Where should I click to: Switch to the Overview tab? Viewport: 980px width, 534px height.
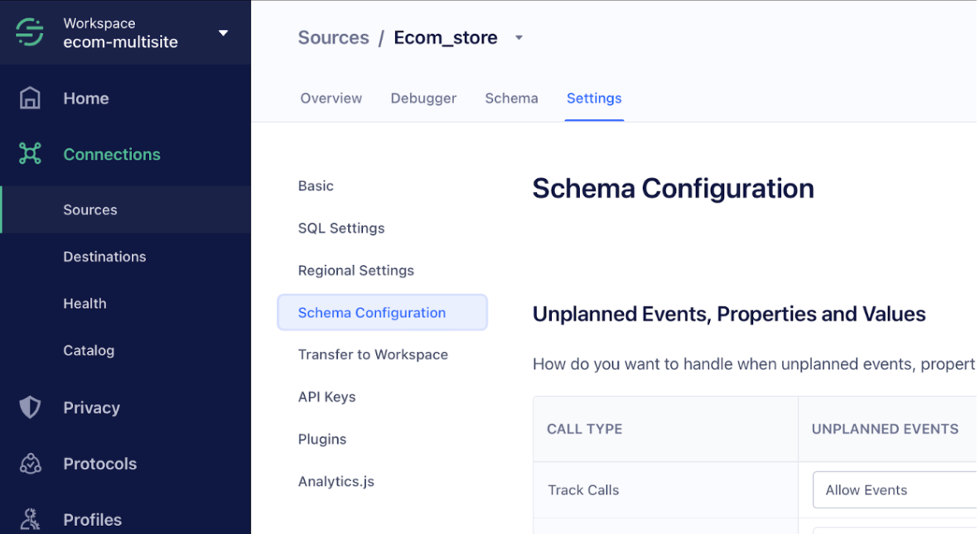pos(331,98)
